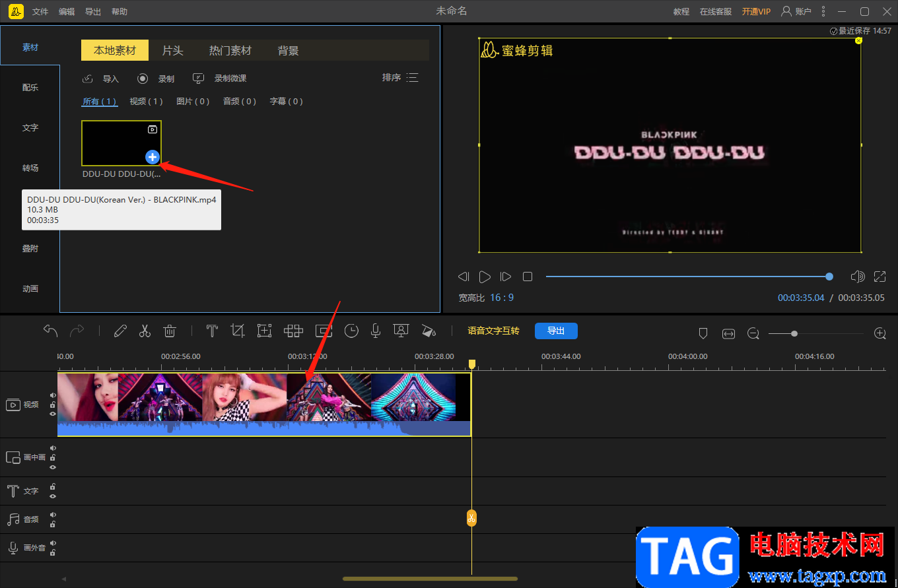
Task: Zoom in the timeline with the plus magnifier
Action: coord(880,334)
